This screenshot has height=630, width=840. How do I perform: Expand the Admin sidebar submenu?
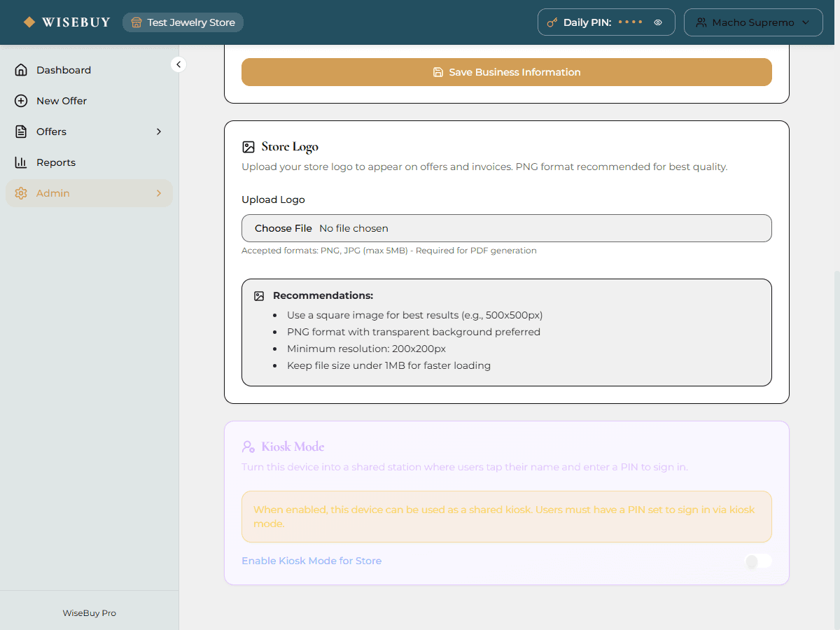coord(158,192)
